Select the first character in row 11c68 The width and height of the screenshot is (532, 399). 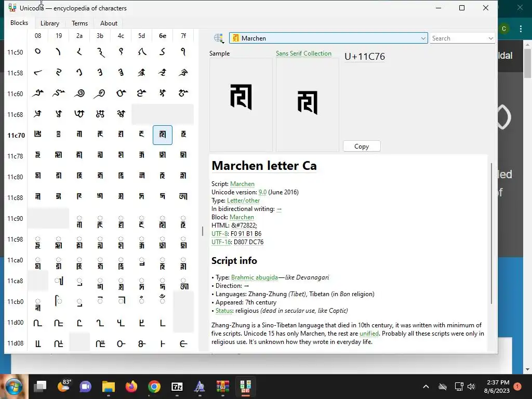[x=37, y=114]
